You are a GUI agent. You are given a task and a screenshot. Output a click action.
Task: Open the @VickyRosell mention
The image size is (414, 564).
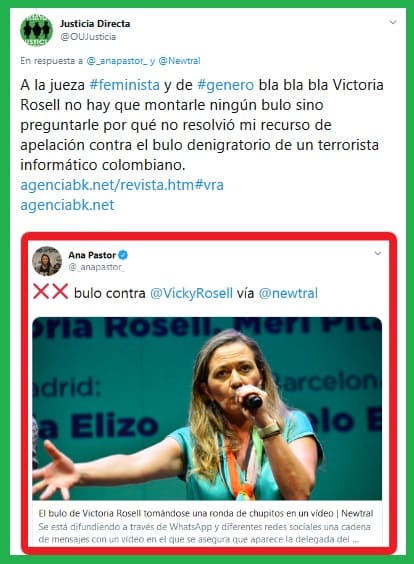pyautogui.click(x=191, y=293)
